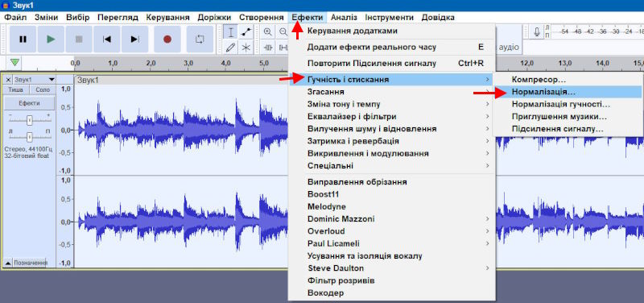Click the red Record button
This screenshot has width=644, height=303.
[167, 39]
